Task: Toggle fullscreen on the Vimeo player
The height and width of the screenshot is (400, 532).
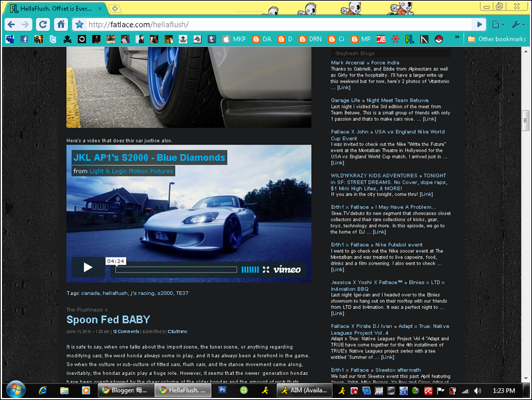Action: pyautogui.click(x=266, y=269)
